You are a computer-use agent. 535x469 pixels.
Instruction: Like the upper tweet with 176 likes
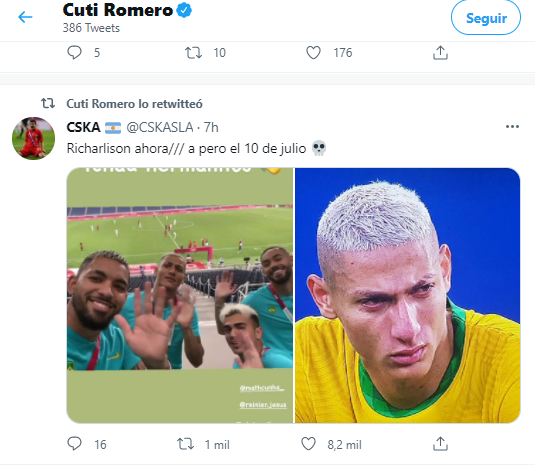tap(313, 53)
